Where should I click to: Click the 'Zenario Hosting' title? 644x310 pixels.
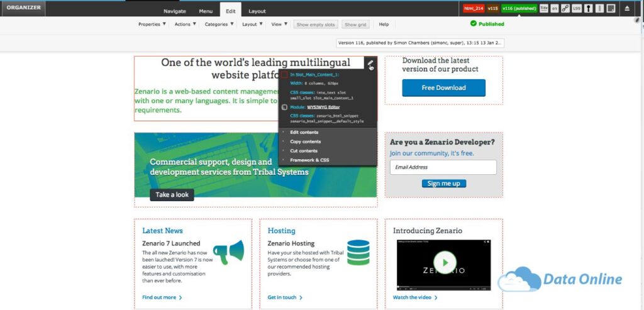(x=291, y=243)
